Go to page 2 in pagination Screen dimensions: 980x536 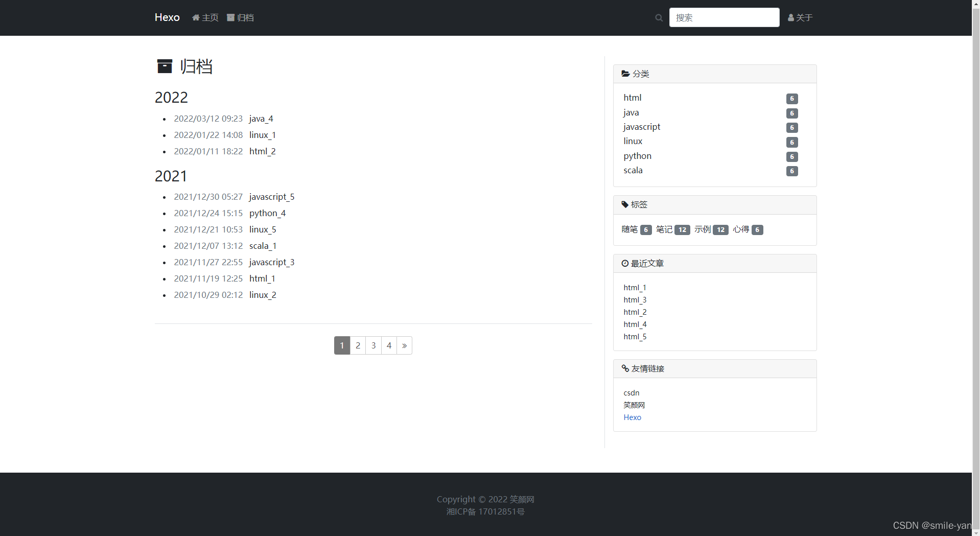[x=358, y=345]
